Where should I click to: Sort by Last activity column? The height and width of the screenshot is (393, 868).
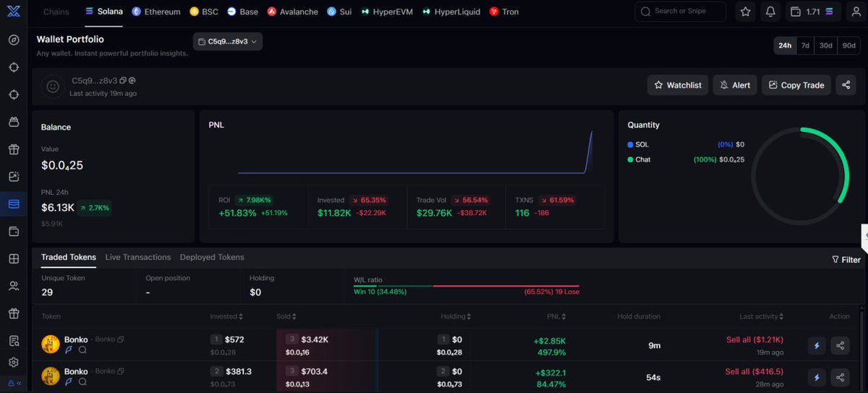tap(761, 316)
